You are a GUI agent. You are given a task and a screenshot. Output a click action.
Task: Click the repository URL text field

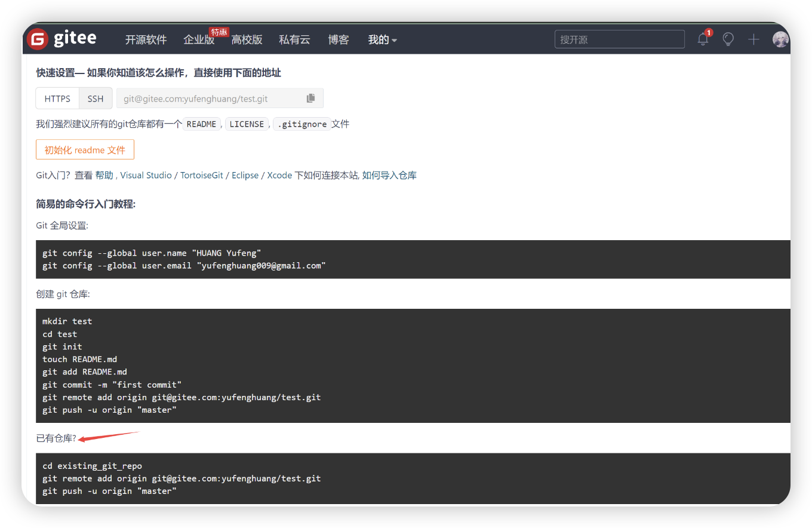(209, 99)
